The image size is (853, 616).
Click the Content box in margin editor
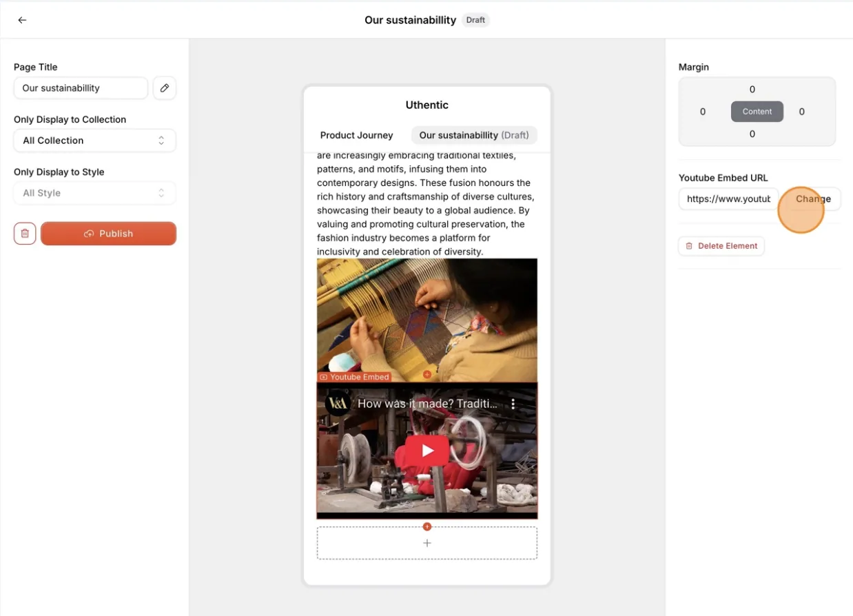757,112
